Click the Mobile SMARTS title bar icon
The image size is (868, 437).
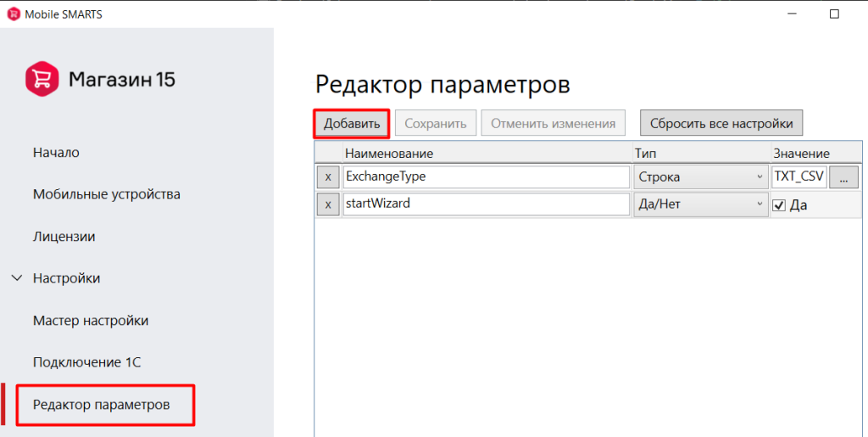click(x=14, y=14)
